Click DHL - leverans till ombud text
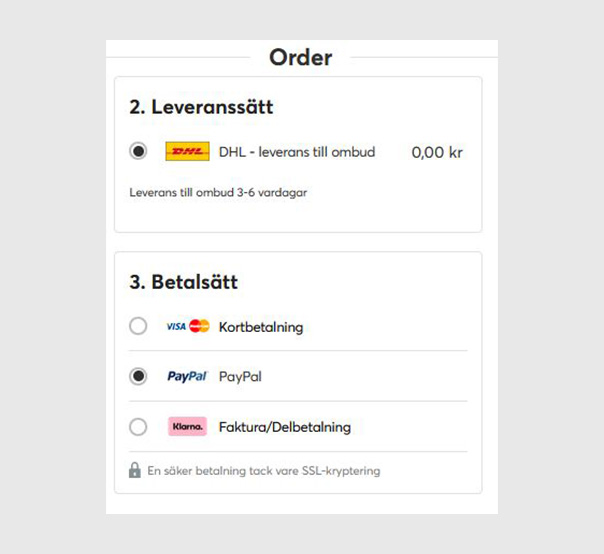This screenshot has height=554, width=604. [297, 152]
